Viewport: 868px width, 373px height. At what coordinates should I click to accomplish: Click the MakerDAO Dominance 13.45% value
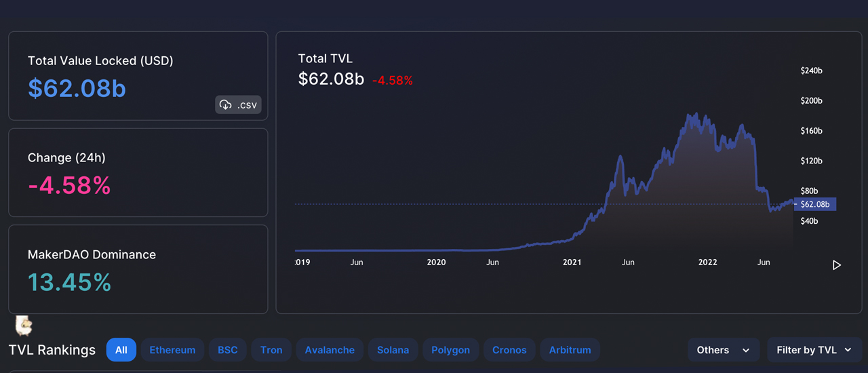click(69, 282)
